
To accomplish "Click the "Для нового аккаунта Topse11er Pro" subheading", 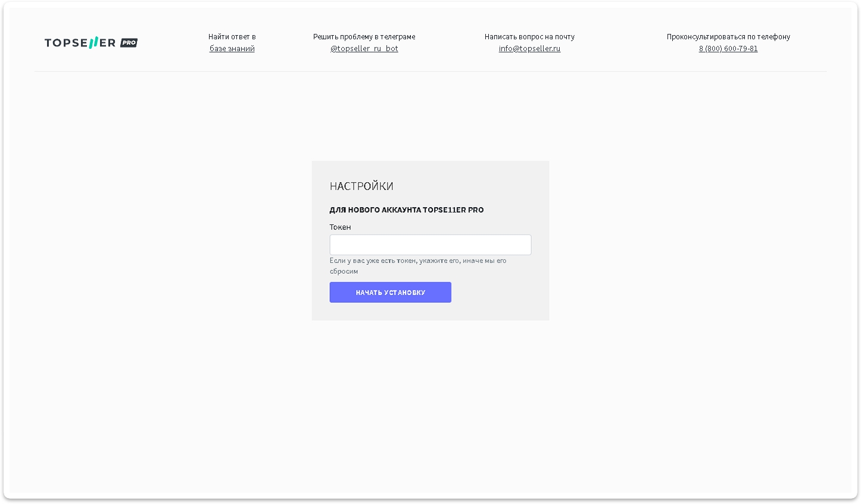I will [x=406, y=210].
